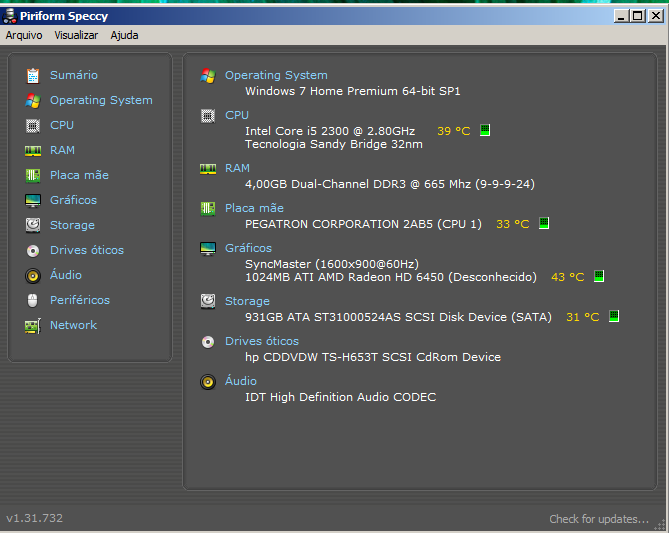Click the Sumário clipboard icon in sidebar

(33, 76)
